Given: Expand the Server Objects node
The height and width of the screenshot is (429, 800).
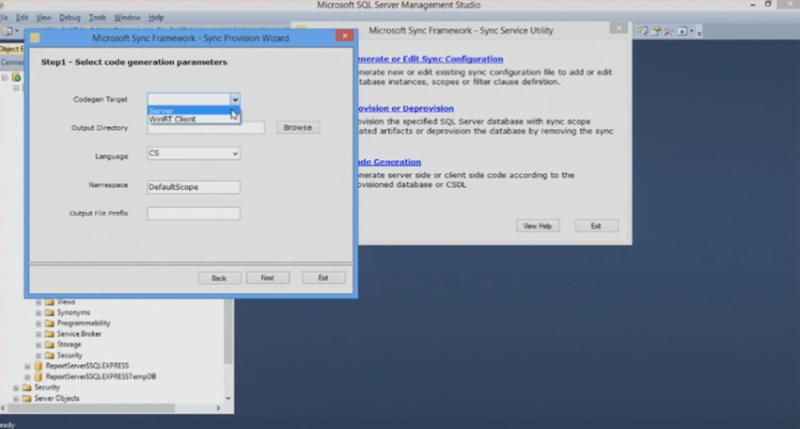Looking at the screenshot, I should pyautogui.click(x=16, y=398).
